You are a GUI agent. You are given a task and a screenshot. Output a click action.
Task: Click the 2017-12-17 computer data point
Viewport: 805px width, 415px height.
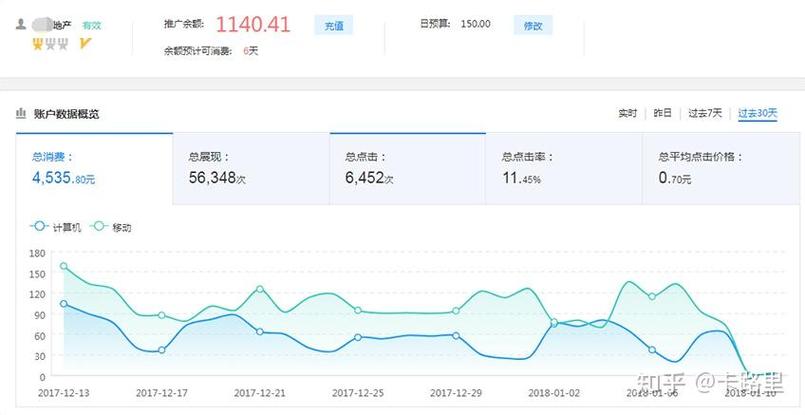click(x=162, y=350)
